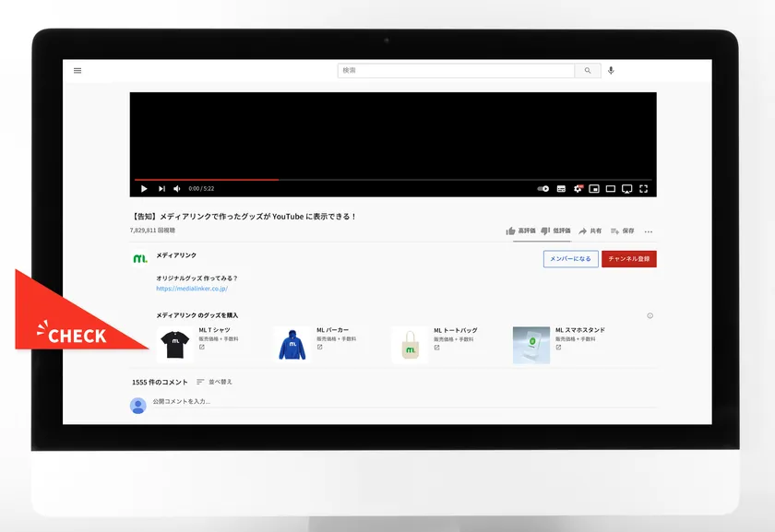775x532 pixels.
Task: Toggle theater mode view
Action: coord(610,188)
